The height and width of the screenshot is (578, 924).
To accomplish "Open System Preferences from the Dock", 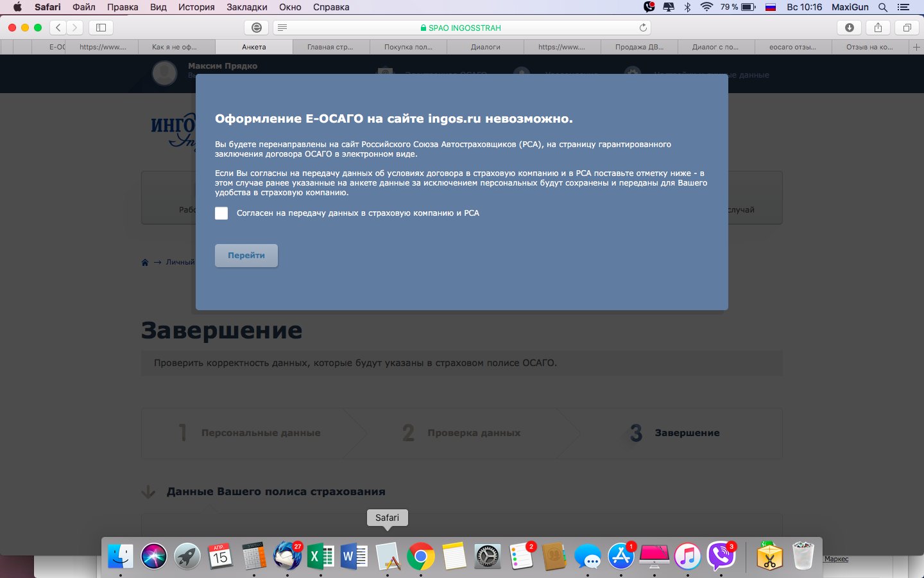I will tap(487, 556).
